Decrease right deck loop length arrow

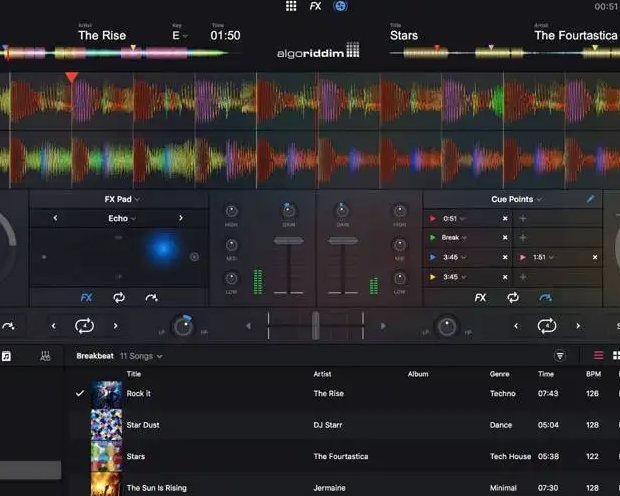point(516,326)
